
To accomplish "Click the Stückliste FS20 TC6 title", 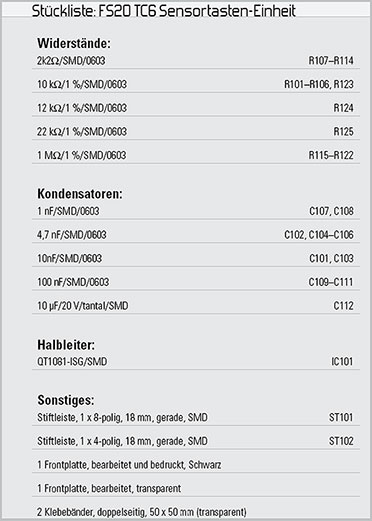I will coord(164,11).
